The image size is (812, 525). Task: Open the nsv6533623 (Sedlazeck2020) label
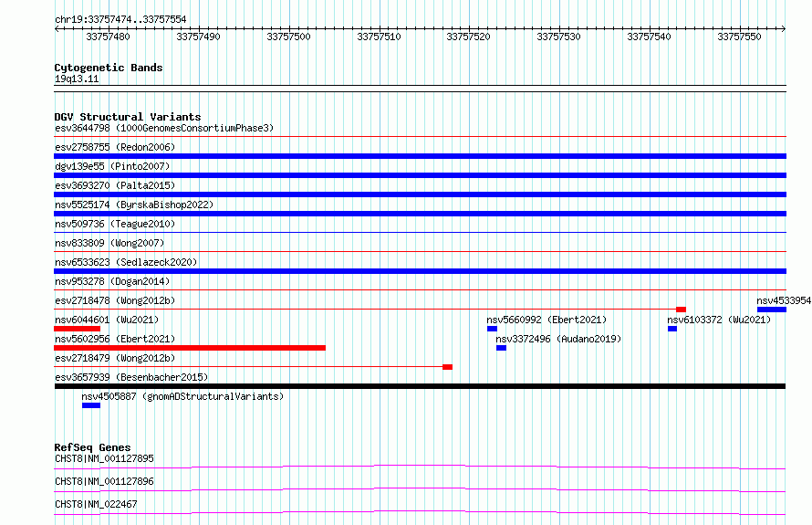pyautogui.click(x=126, y=262)
